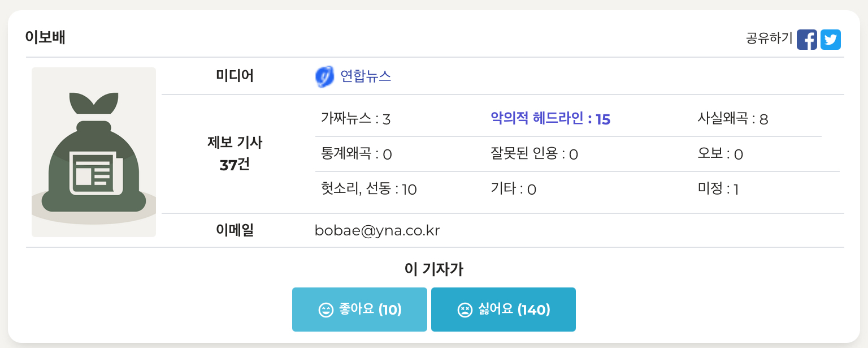Click the smiley face icon on 좋아요
This screenshot has height=348, width=868.
326,310
